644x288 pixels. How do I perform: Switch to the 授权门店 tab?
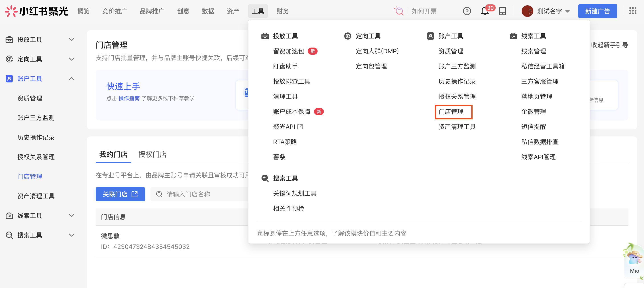click(152, 154)
